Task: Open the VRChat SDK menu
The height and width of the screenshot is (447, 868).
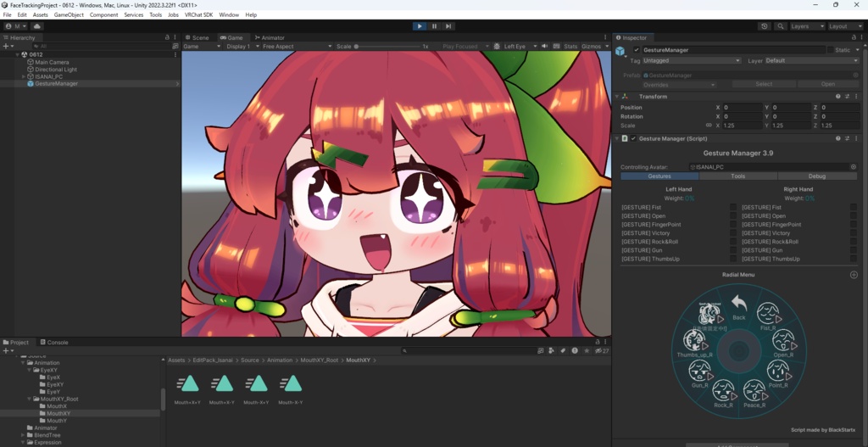Action: pos(198,15)
